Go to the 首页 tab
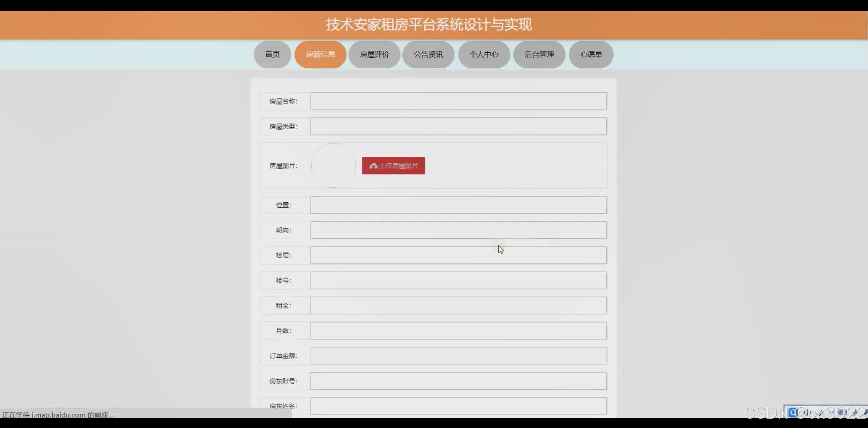This screenshot has height=428, width=868. click(272, 55)
